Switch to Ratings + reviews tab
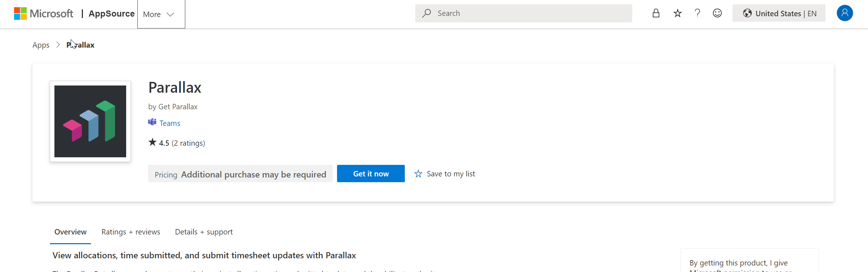The width and height of the screenshot is (868, 272). coord(131,232)
